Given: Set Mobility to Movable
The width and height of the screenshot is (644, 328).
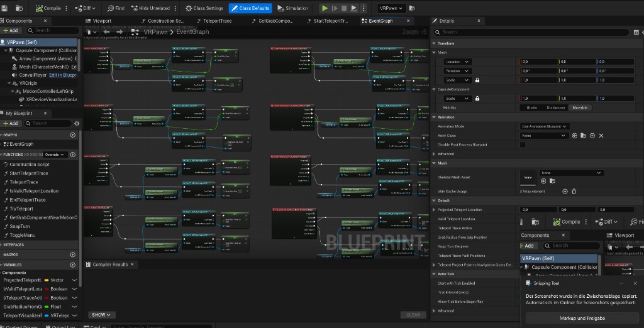Looking at the screenshot, I should tap(579, 107).
